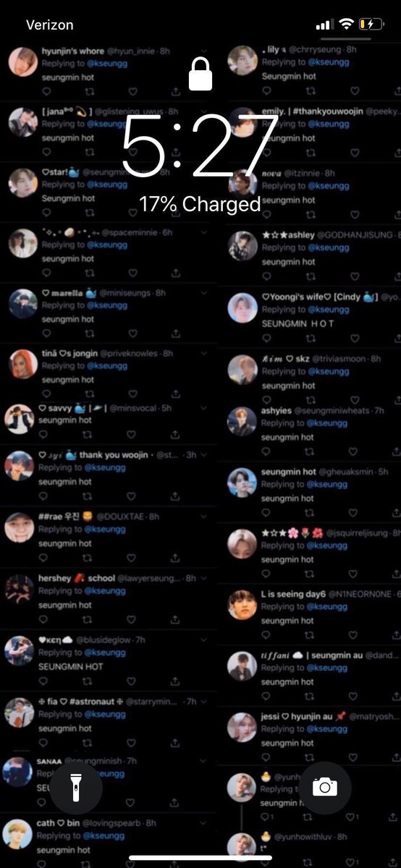The image size is (401, 868).
Task: Open the chevron menu on tinã's tweet
Action: tap(204, 354)
